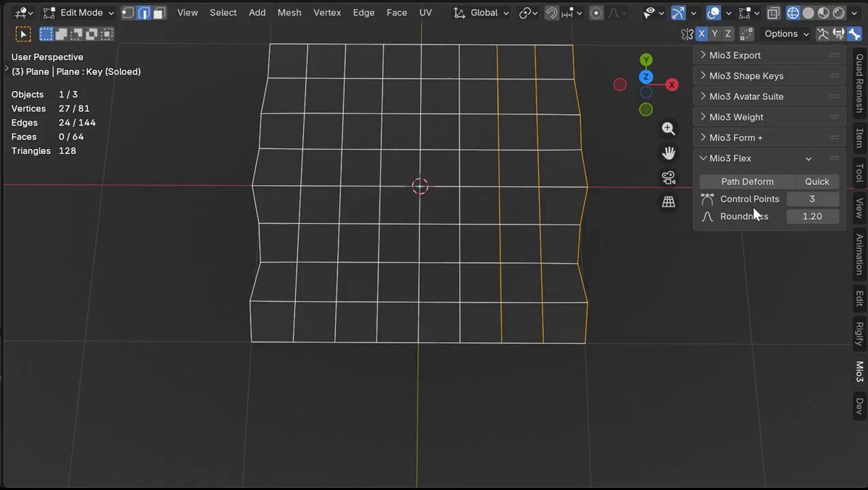Open the snapping options dropdown
This screenshot has width=868, height=490.
pyautogui.click(x=571, y=12)
